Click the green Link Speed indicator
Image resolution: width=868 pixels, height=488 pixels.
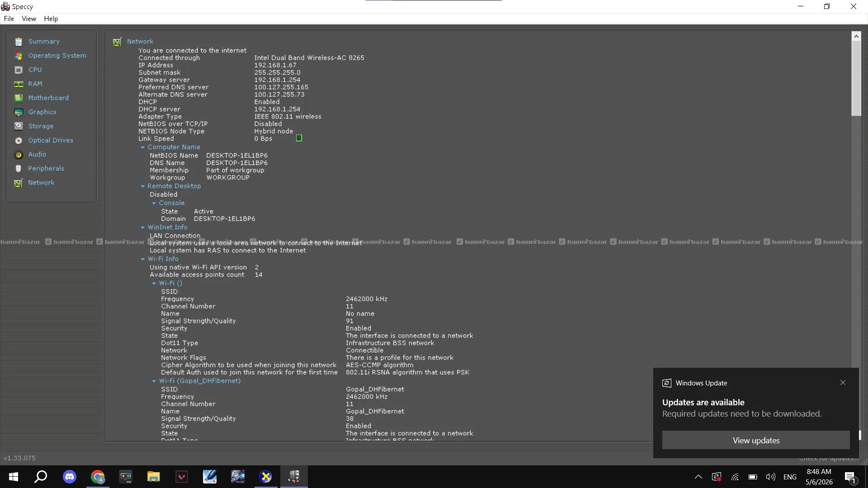tap(299, 138)
